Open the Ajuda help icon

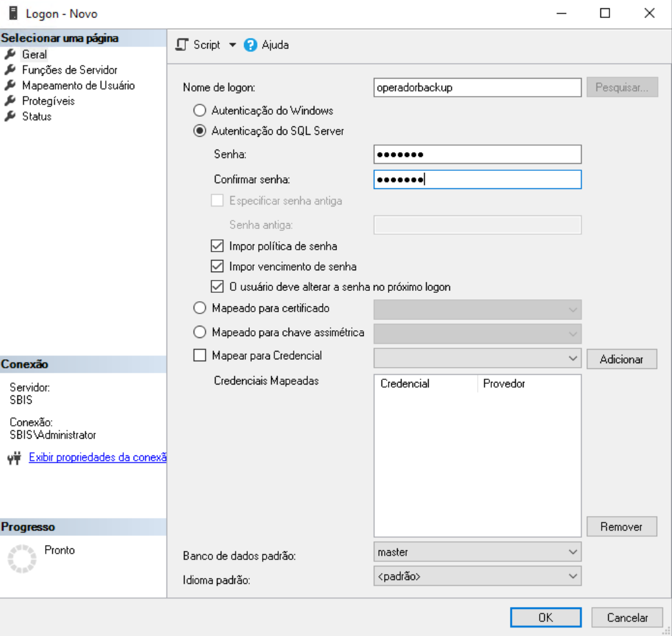(x=250, y=45)
